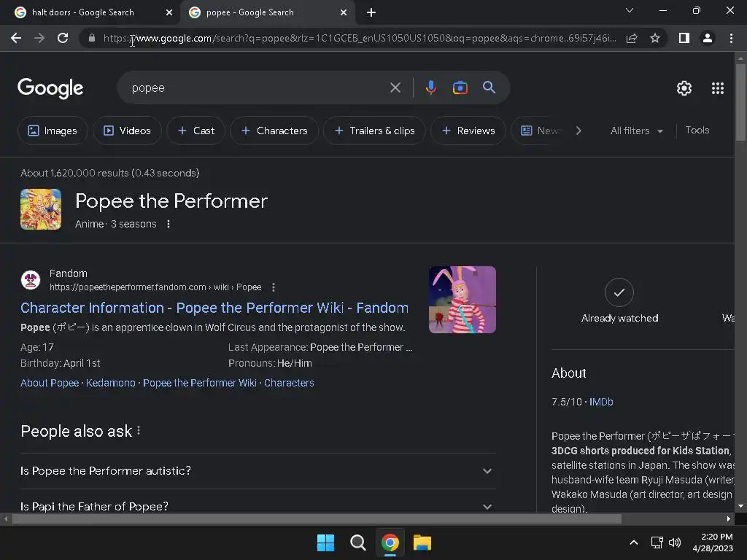Screen dimensions: 747x560
Task: Open File Explorer from taskbar
Action: click(422, 542)
